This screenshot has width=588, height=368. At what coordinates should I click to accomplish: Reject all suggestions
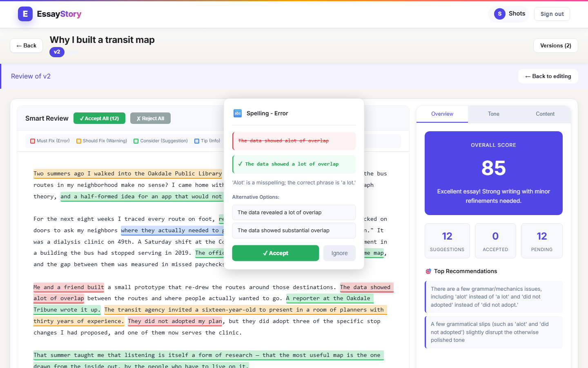pos(150,118)
